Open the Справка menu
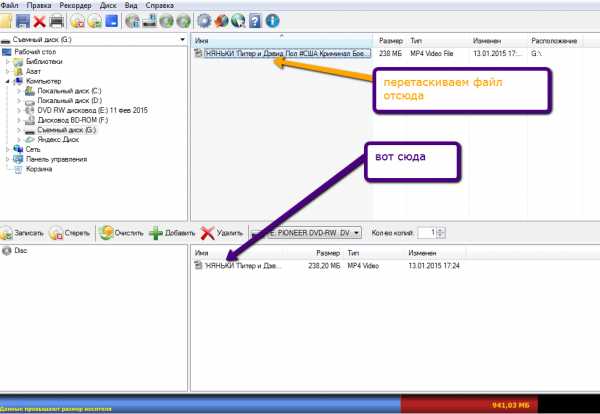This screenshot has width=600, height=414. point(160,5)
